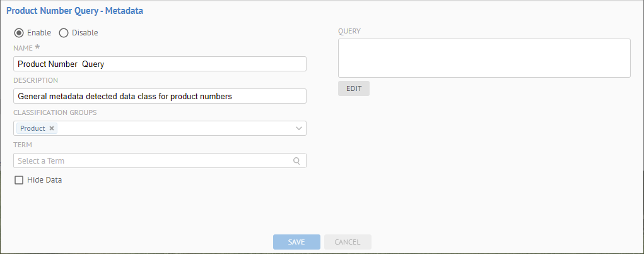Expand the Classification Groups dropdown arrow
The width and height of the screenshot is (644, 254).
[299, 128]
